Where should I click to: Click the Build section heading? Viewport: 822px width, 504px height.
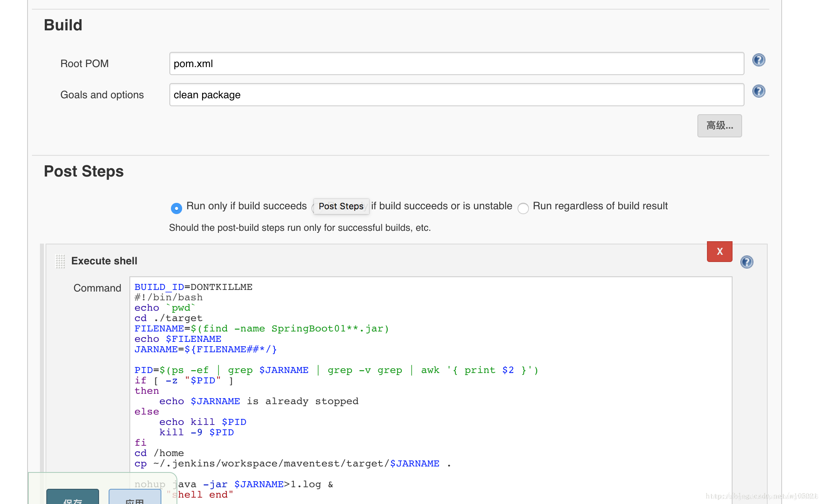click(63, 25)
